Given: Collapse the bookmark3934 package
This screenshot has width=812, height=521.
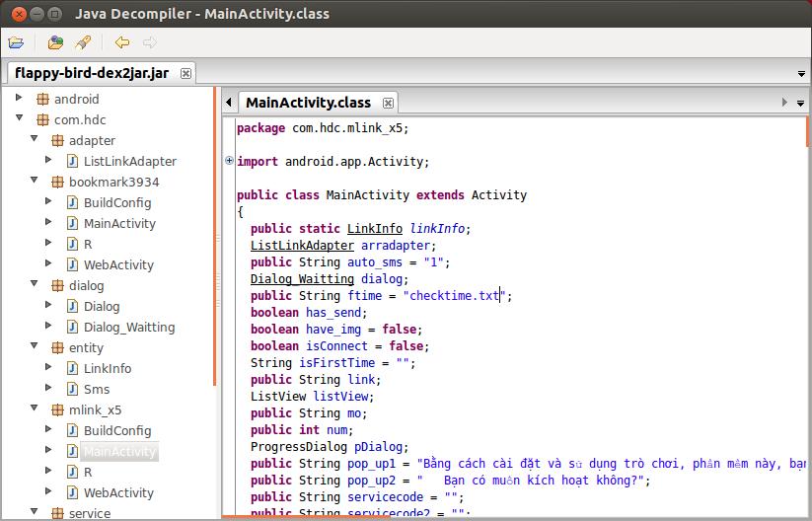Looking at the screenshot, I should [35, 181].
